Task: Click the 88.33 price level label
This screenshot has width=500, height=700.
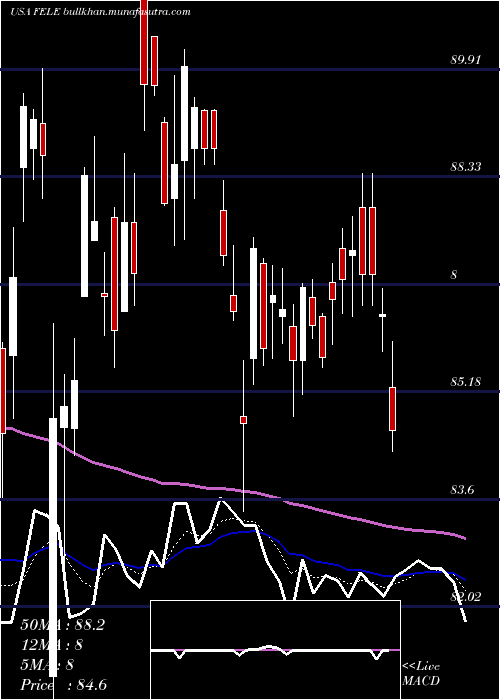Action: pyautogui.click(x=465, y=167)
